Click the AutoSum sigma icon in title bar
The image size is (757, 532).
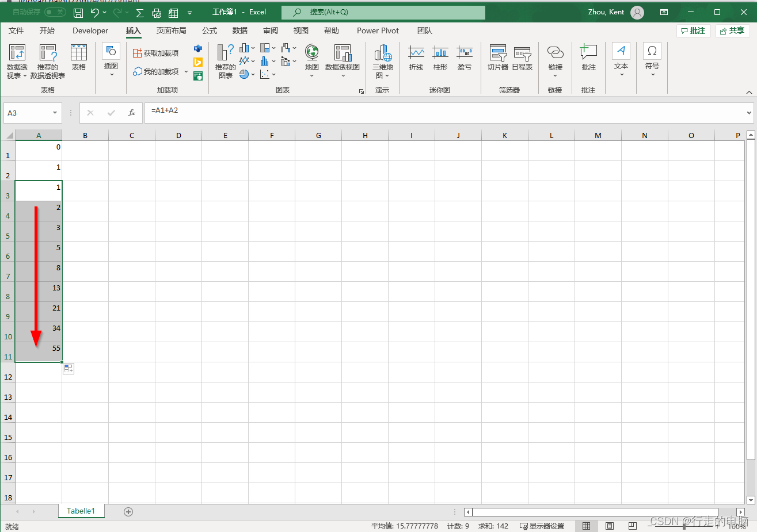point(140,13)
